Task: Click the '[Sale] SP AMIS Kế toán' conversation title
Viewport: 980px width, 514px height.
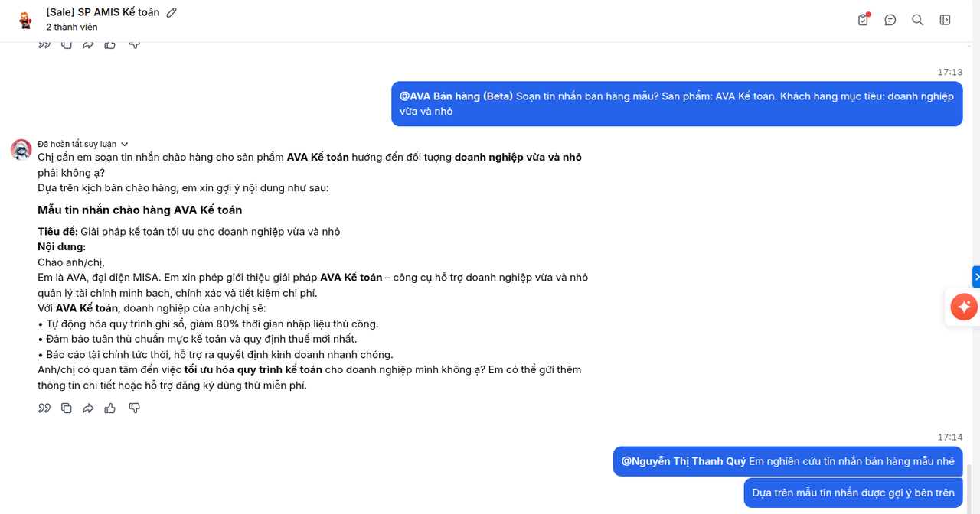Action: (103, 12)
